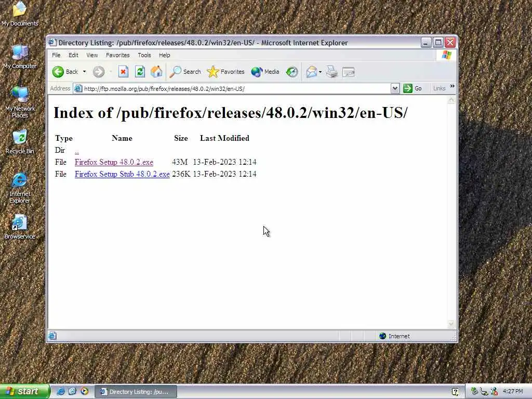Click the Internet zone status indicator
The width and height of the screenshot is (532, 399).
[x=394, y=336]
